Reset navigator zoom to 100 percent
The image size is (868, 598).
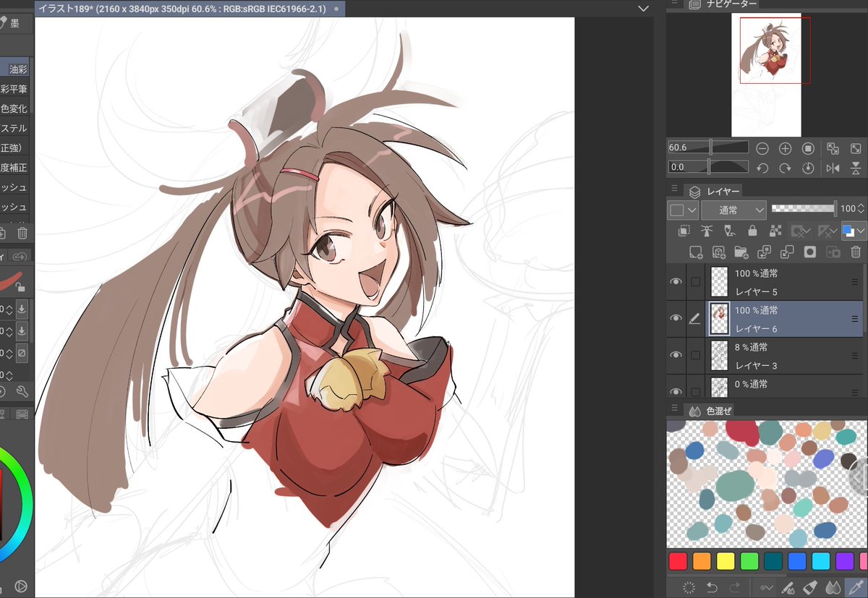pos(809,148)
